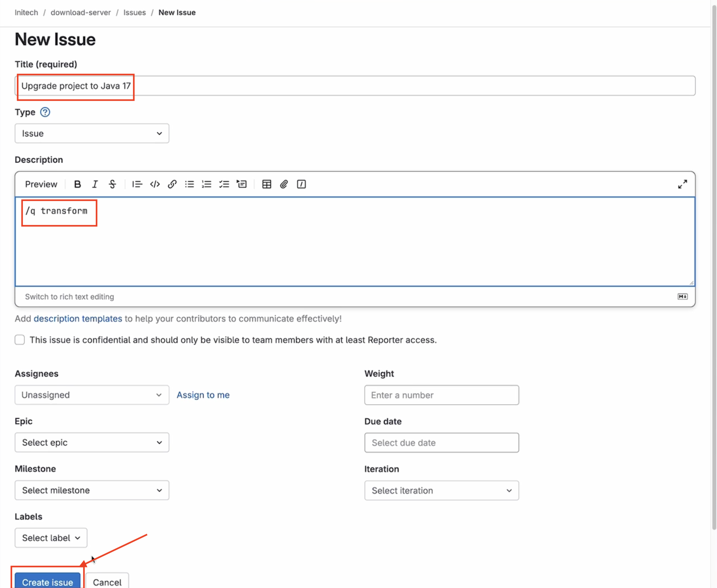Enter full screen editor mode
Viewport: 717px width, 588px height.
click(x=682, y=184)
